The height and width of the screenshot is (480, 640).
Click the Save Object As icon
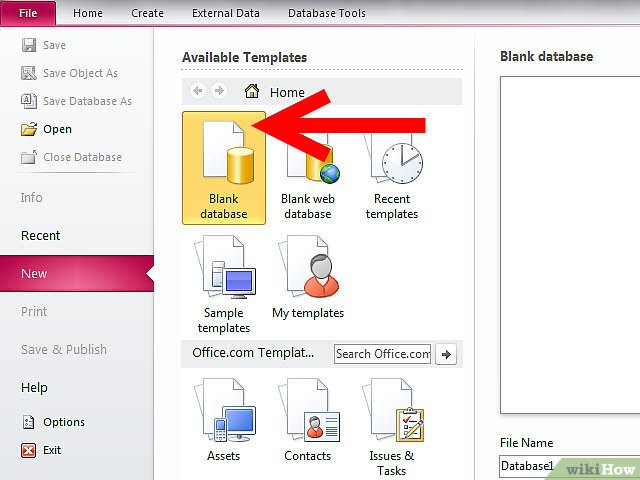29,73
